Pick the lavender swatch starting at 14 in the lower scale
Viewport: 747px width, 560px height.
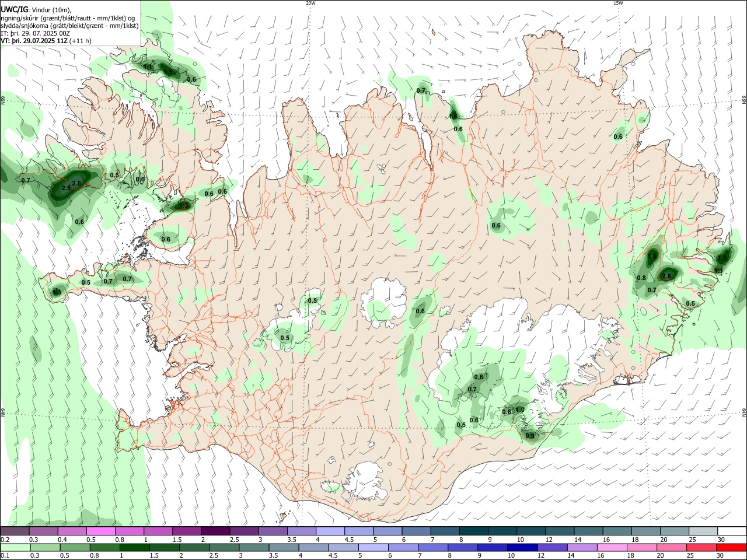pos(581,548)
